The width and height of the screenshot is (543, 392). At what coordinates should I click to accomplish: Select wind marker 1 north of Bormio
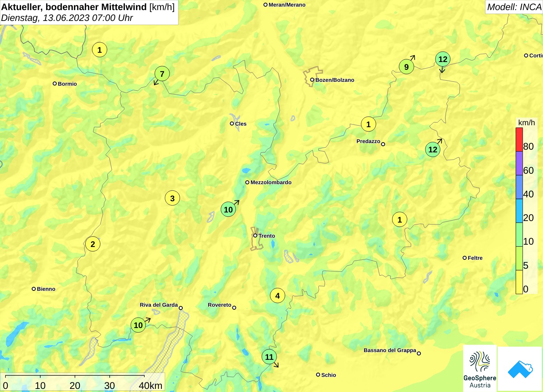click(x=100, y=50)
